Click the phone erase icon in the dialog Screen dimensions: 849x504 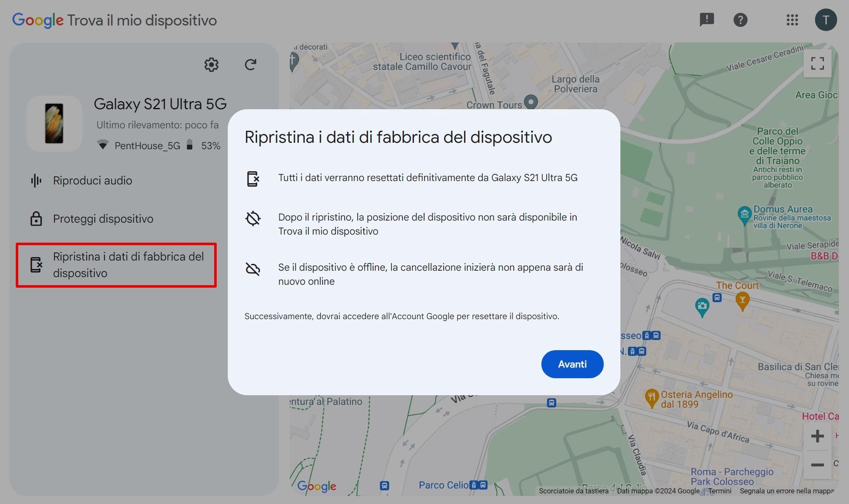(x=253, y=179)
